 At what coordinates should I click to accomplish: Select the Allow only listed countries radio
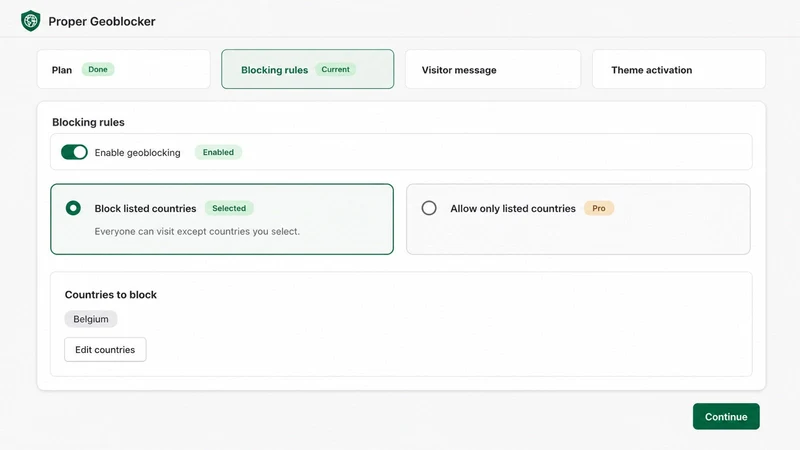point(429,208)
